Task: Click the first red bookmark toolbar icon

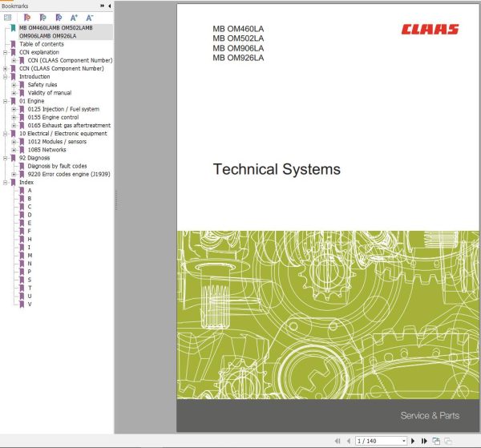Action: pyautogui.click(x=27, y=18)
